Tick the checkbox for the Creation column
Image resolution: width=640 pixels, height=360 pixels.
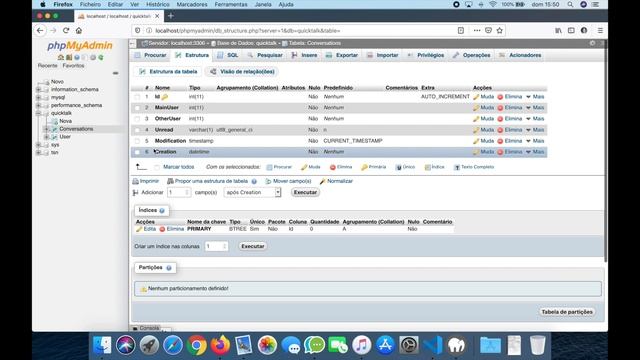pos(137,152)
